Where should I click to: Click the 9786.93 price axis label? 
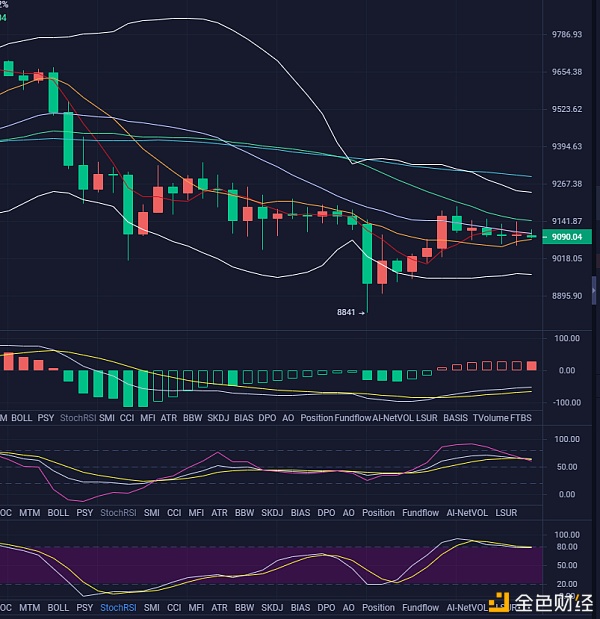coord(567,34)
